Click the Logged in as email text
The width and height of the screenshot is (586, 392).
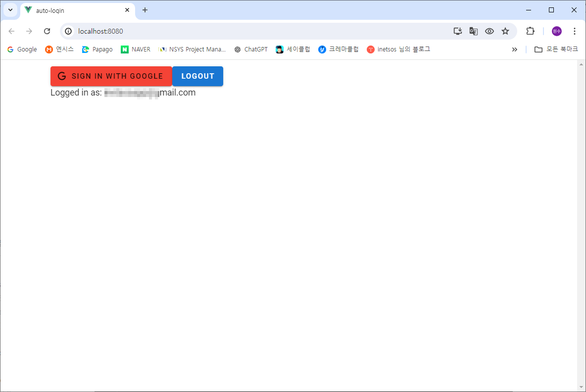123,93
